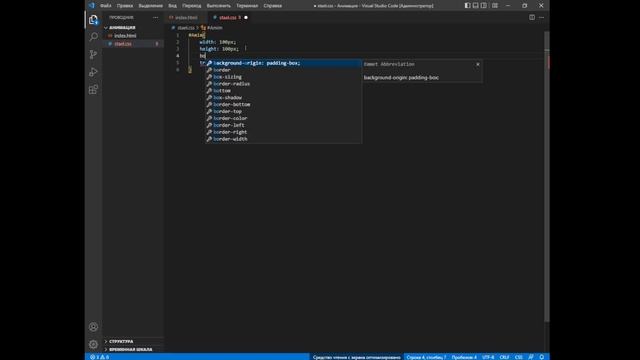This screenshot has height=360, width=640.
Task: Expand the ВРЕМЕННАЯ ШКАЛА section
Action: pos(133,349)
